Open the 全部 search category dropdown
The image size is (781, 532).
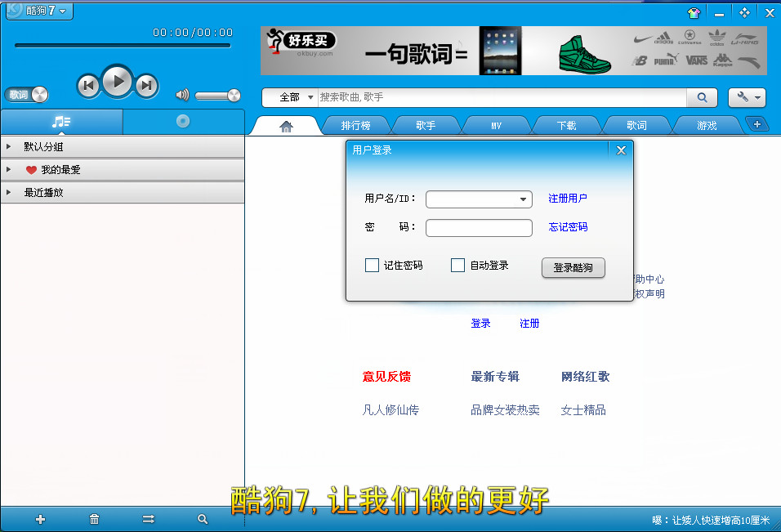(295, 97)
